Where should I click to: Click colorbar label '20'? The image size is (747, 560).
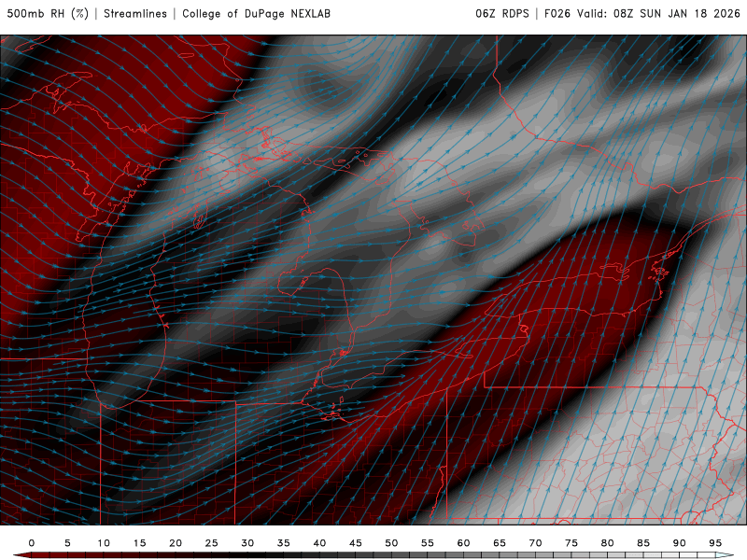[x=176, y=543]
